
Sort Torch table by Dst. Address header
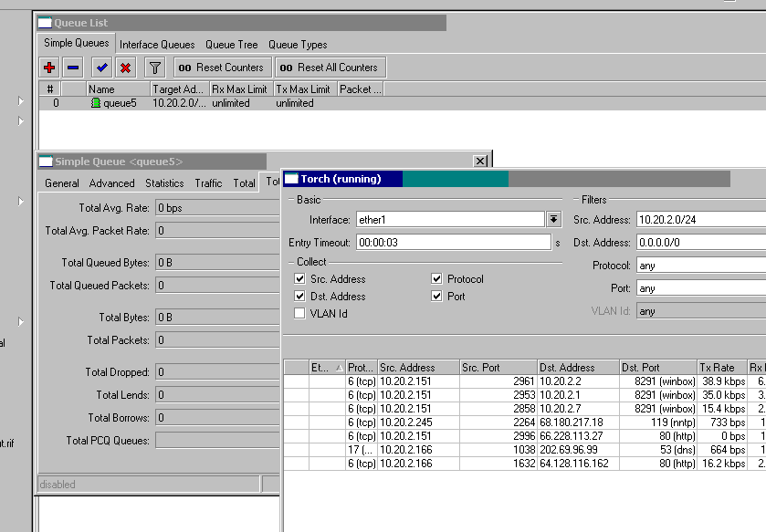(578, 368)
